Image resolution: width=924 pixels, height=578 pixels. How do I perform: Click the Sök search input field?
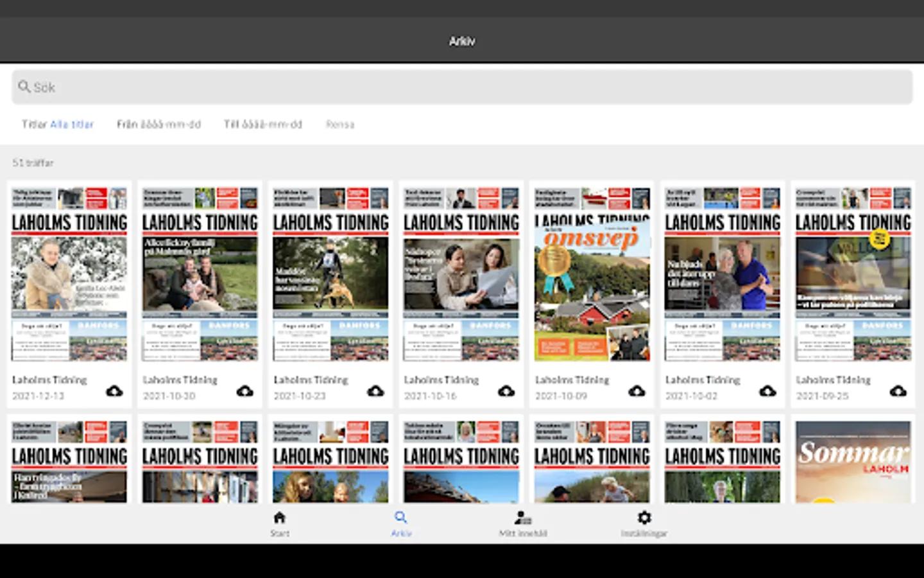click(x=462, y=87)
